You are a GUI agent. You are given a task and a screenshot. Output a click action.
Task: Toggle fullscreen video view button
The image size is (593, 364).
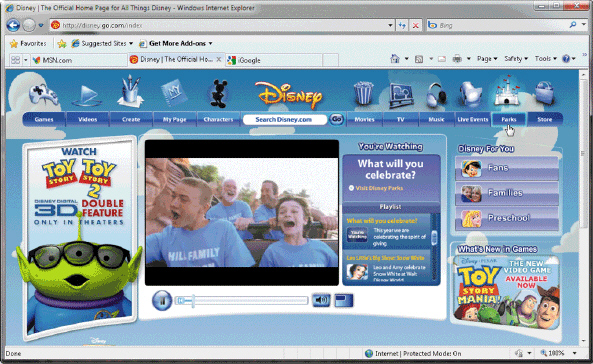[344, 300]
